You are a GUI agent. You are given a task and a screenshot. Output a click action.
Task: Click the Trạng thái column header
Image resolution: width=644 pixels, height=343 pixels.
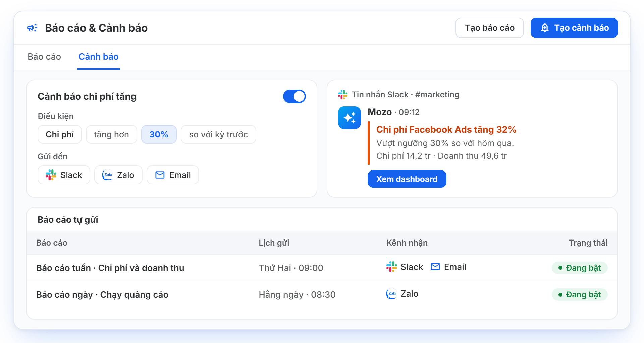pos(588,243)
